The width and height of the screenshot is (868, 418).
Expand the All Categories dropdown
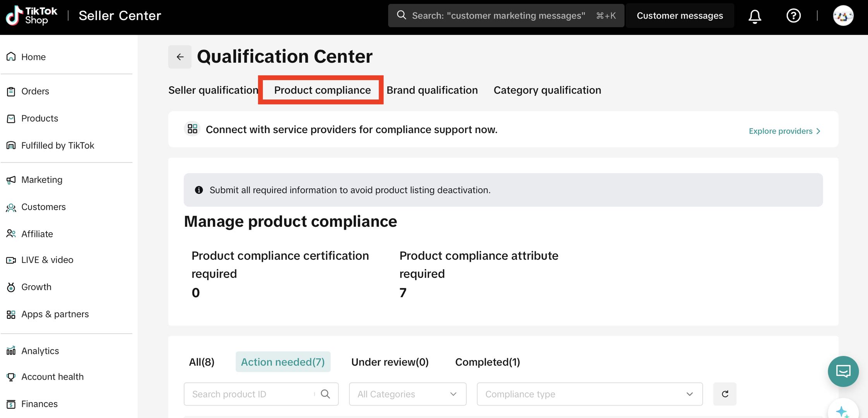point(407,394)
